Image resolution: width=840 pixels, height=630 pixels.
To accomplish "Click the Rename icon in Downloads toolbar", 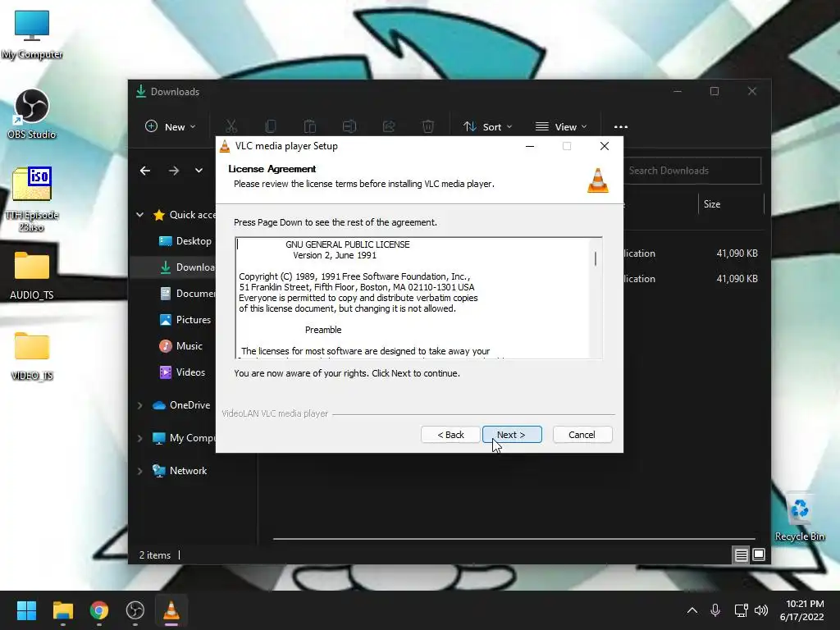I will tap(349, 127).
